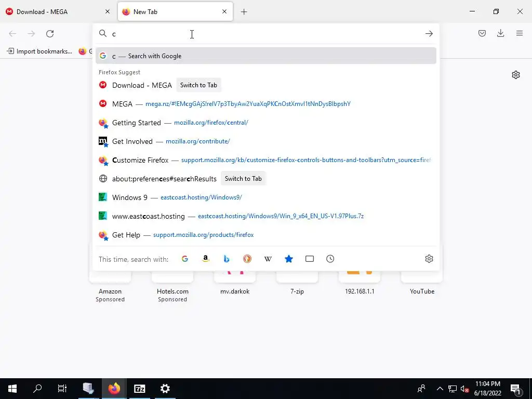Search bookmarks with the star icon
The width and height of the screenshot is (532, 399).
point(289,259)
